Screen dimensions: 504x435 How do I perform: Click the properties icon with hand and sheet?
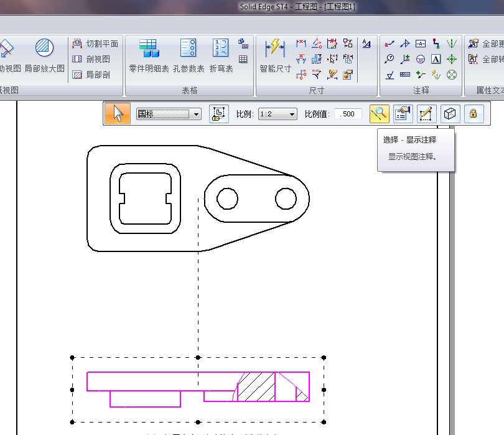pyautogui.click(x=403, y=114)
